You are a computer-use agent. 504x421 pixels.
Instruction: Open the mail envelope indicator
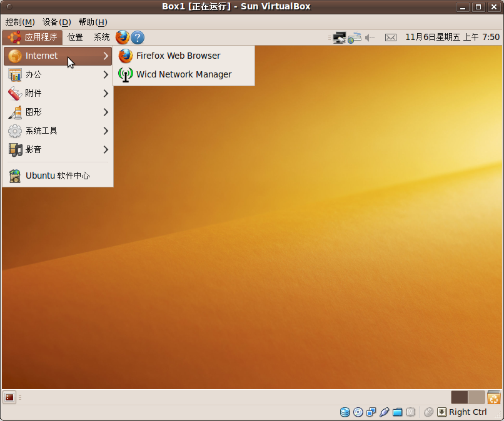click(x=391, y=38)
